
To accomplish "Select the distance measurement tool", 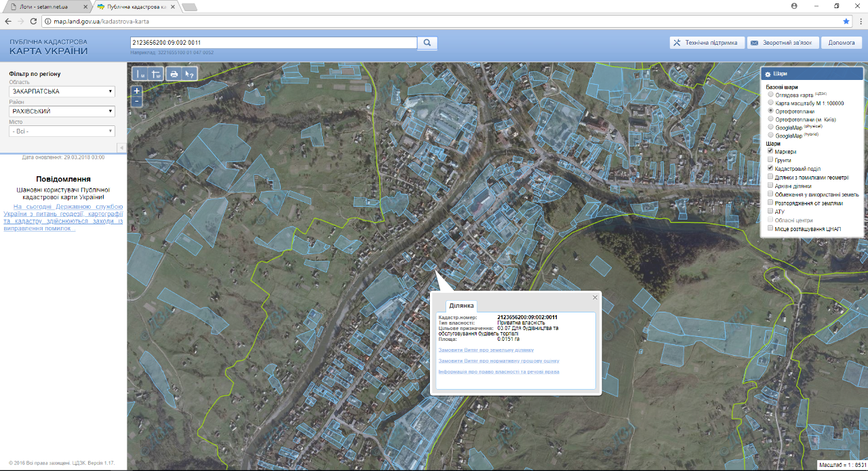I will coord(140,74).
